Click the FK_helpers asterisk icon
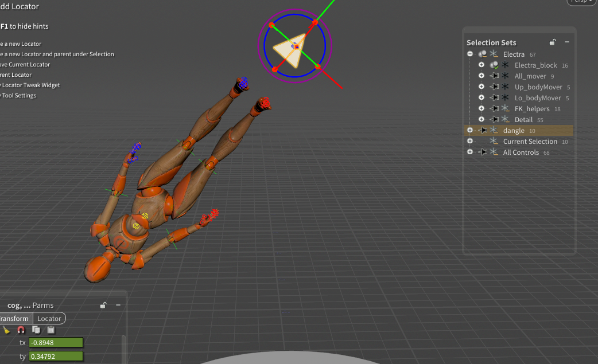This screenshot has height=364, width=598. (506, 108)
